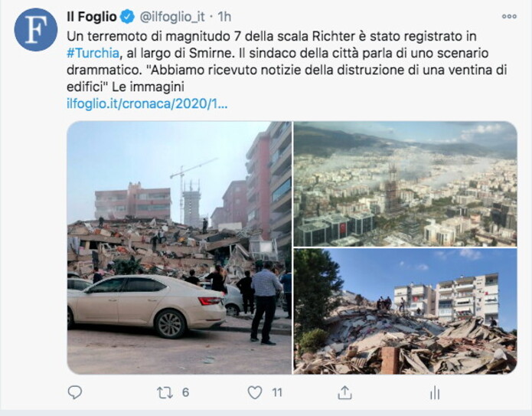Open the rubble under blue sky photo
Image resolution: width=532 pixels, height=416 pixels.
pos(405,311)
